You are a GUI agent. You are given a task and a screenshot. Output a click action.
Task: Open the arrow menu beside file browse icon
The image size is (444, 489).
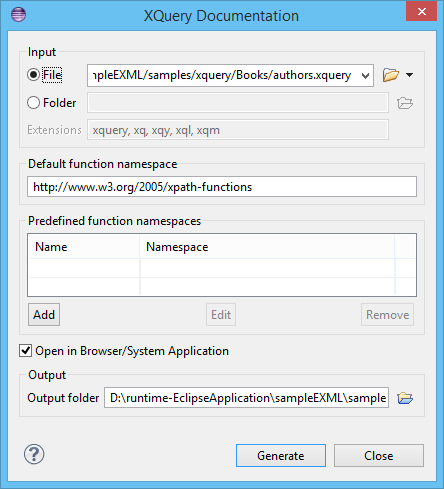click(x=410, y=75)
